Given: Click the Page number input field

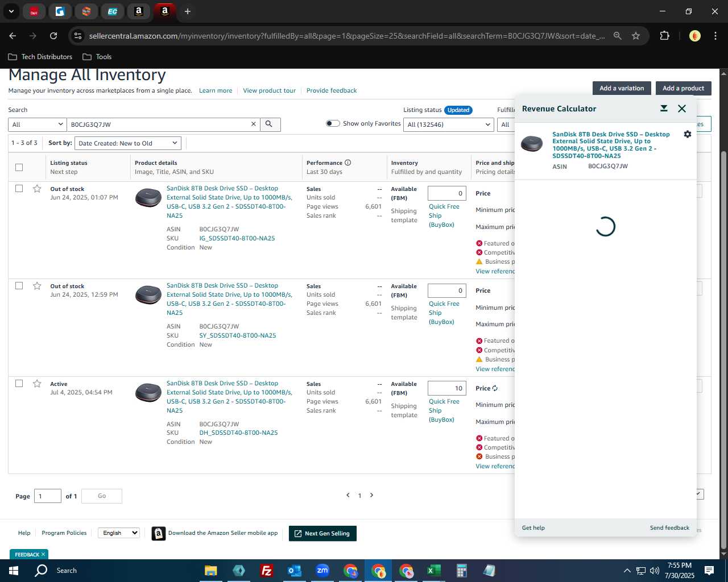Looking at the screenshot, I should [x=48, y=496].
